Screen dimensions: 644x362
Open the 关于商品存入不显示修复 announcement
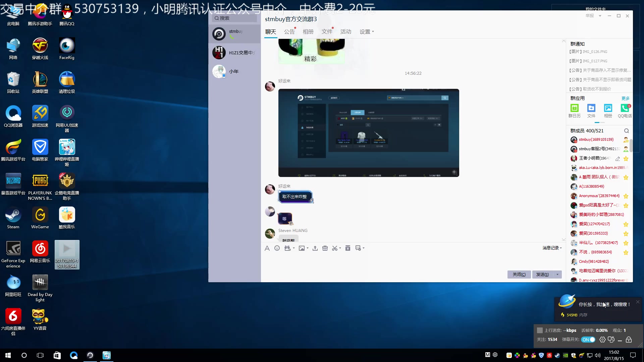tap(600, 70)
